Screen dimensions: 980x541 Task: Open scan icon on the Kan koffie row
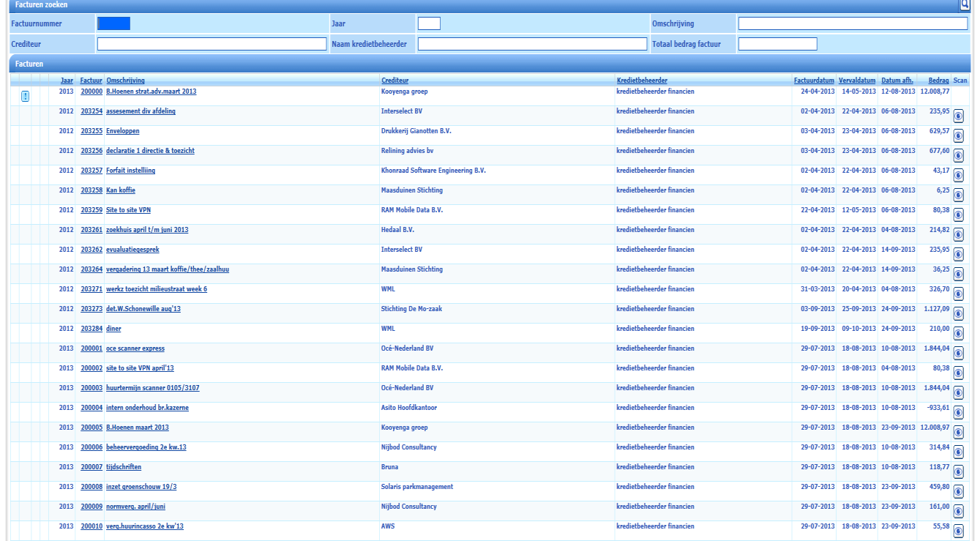point(958,195)
